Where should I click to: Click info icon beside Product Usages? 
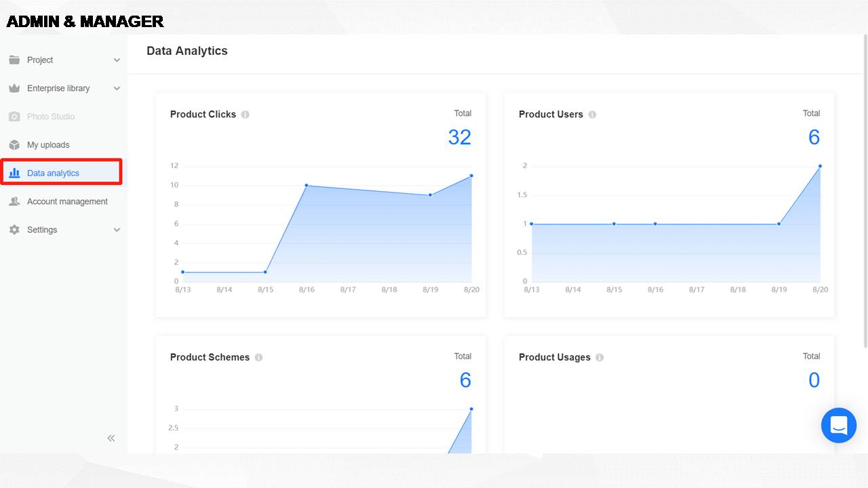[599, 357]
